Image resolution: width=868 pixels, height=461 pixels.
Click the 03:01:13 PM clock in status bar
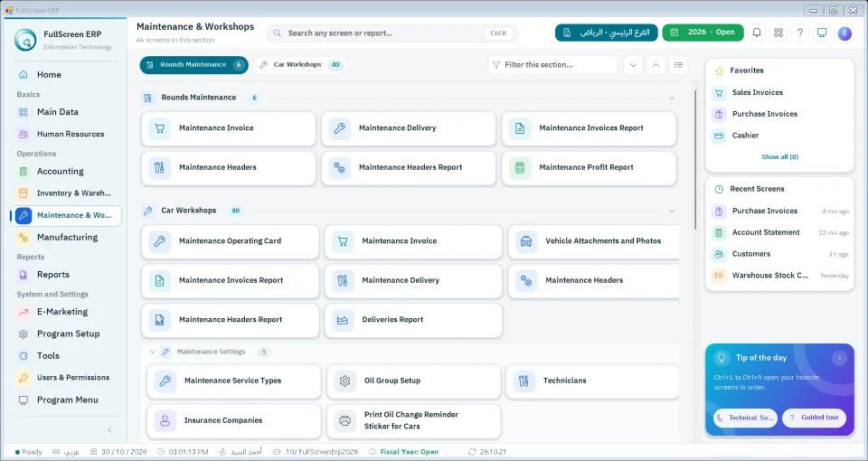183,452
